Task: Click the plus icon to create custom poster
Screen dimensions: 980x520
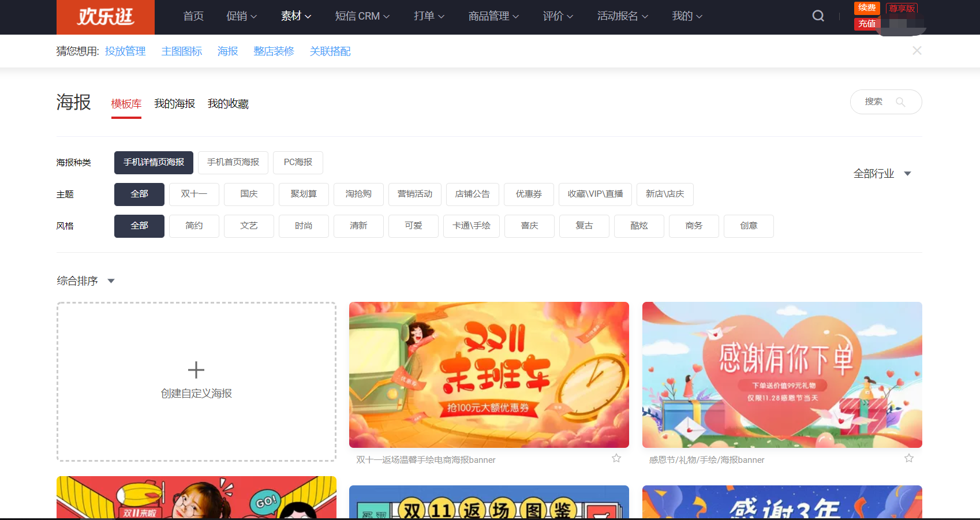Action: 196,370
